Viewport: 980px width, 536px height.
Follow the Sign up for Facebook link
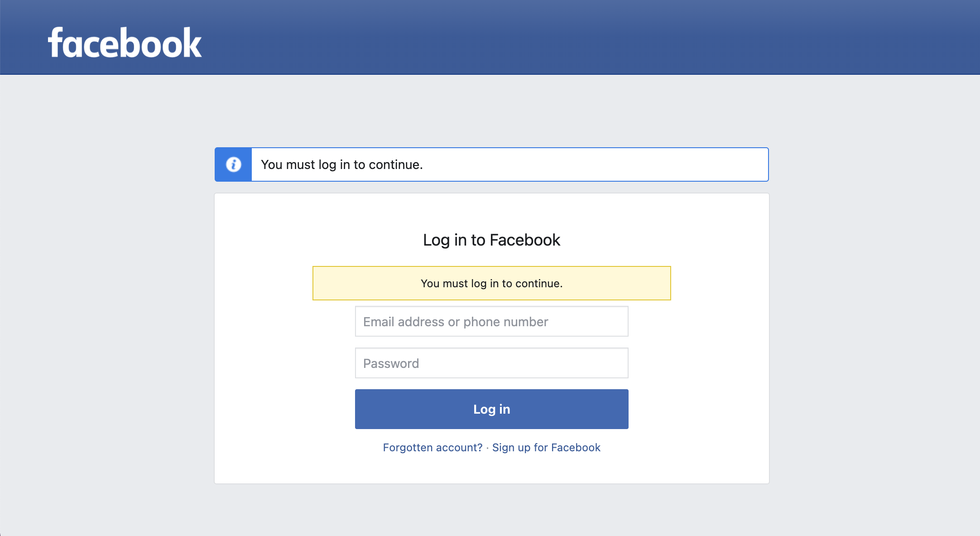[x=546, y=448]
